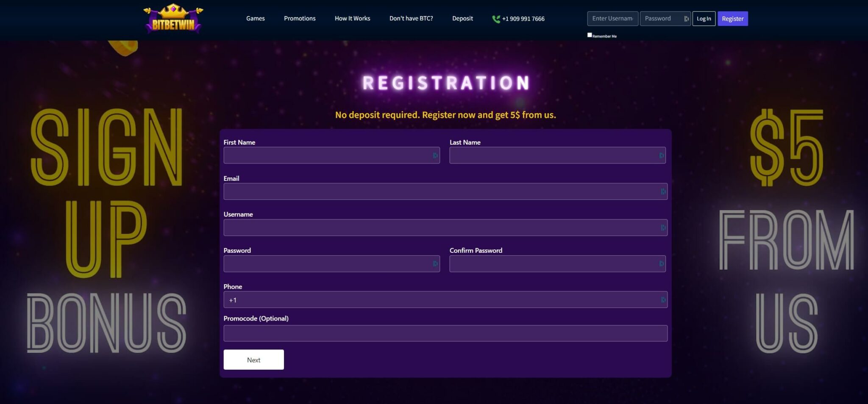Focus the header Password login field
Image resolution: width=868 pixels, height=404 pixels.
point(665,19)
